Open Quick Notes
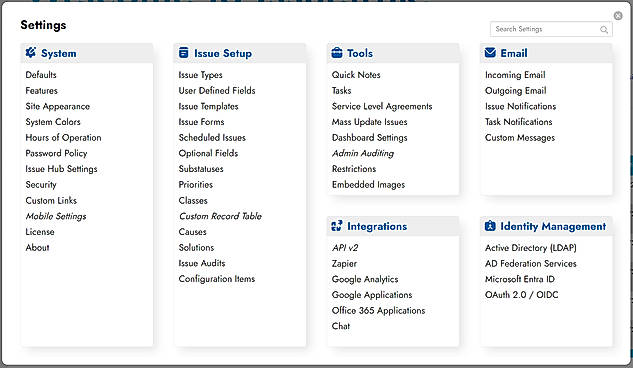633x368 pixels. (x=356, y=75)
